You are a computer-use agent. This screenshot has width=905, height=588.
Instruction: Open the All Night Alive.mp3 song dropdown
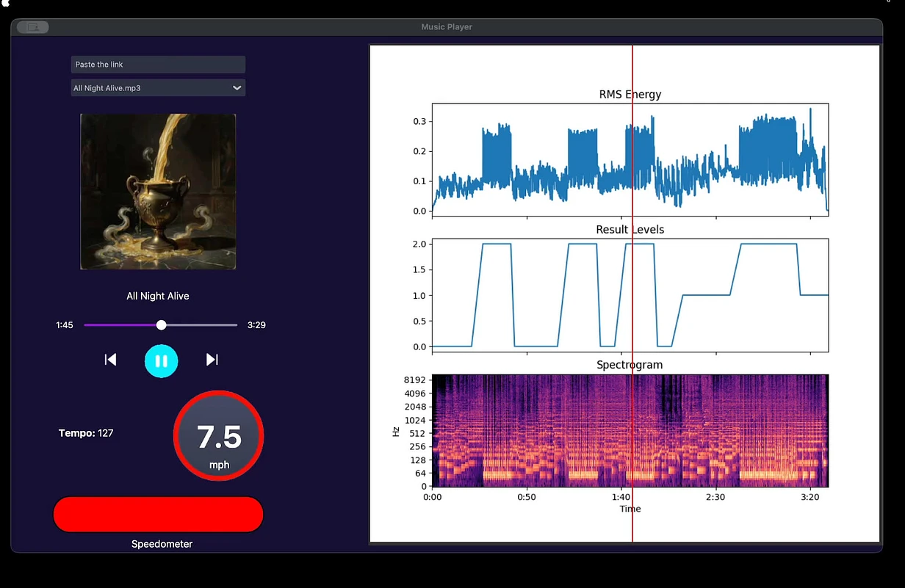[158, 88]
